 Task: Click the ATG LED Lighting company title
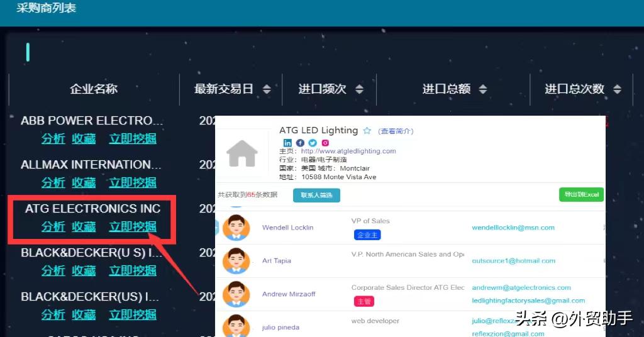319,130
